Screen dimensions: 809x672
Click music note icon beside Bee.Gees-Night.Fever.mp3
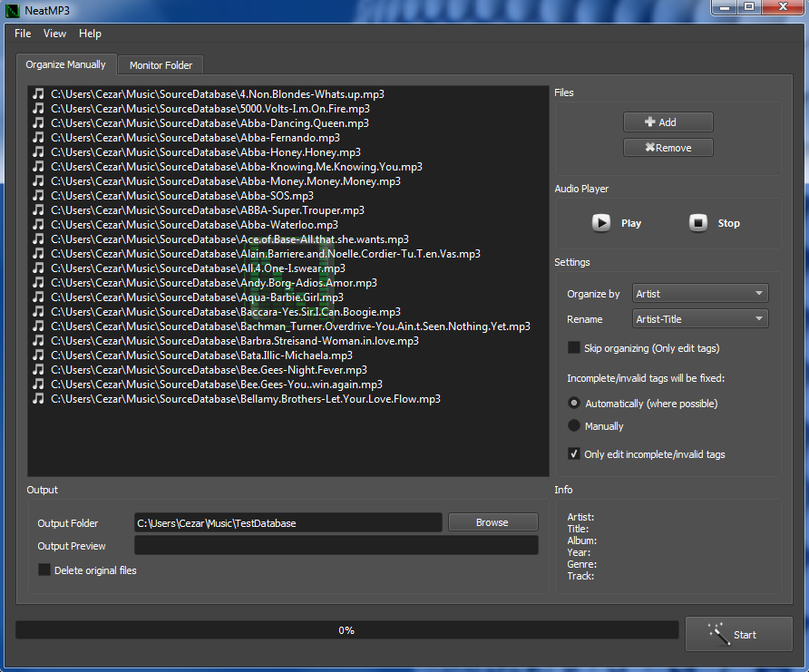tap(38, 369)
